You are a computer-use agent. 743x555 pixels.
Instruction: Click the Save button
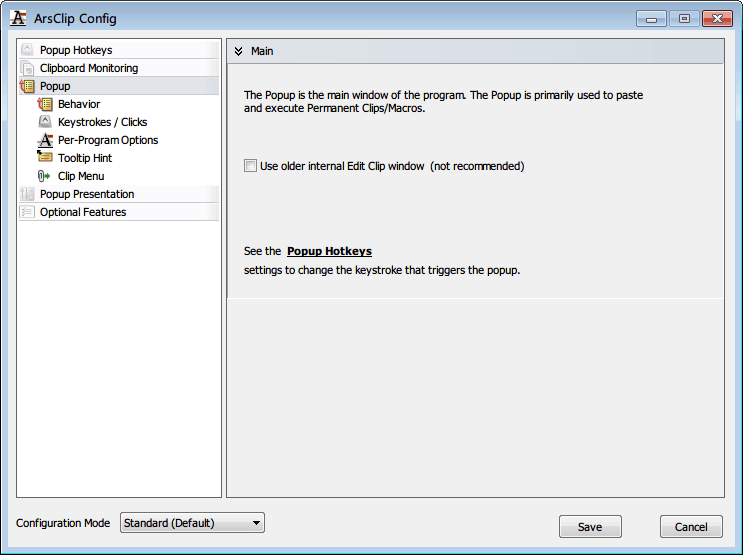click(x=590, y=527)
